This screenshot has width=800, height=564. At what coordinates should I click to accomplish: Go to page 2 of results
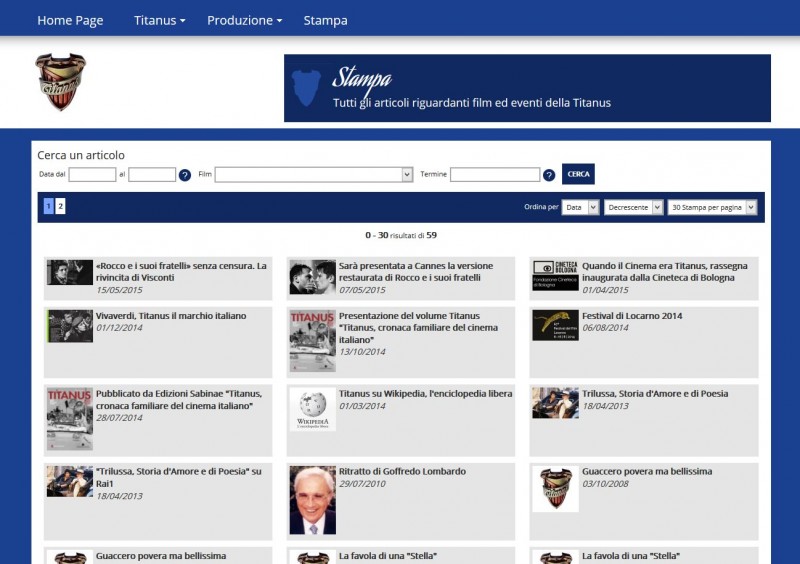click(x=60, y=206)
